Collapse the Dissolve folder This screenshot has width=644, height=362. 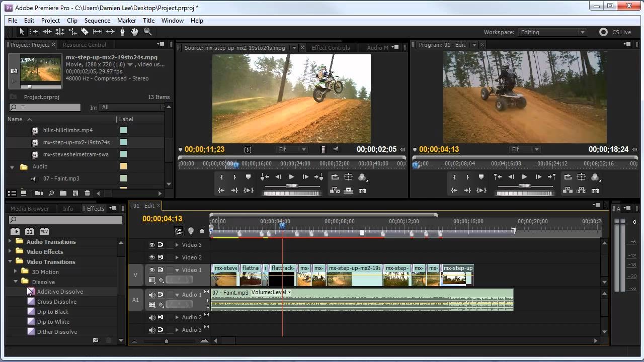pos(16,282)
